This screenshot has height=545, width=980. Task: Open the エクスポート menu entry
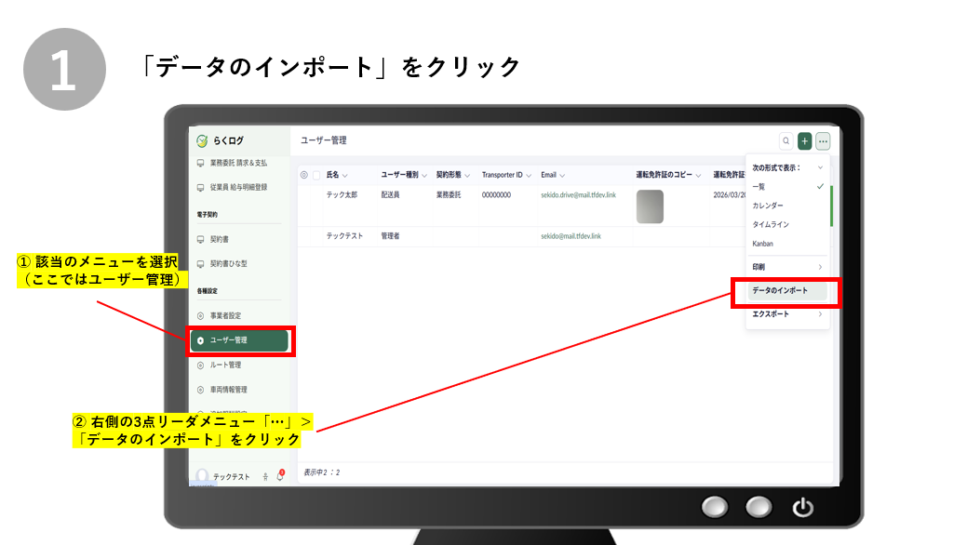(786, 314)
